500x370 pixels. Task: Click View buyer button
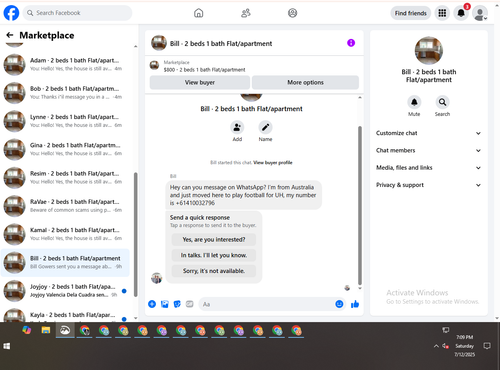(x=200, y=82)
